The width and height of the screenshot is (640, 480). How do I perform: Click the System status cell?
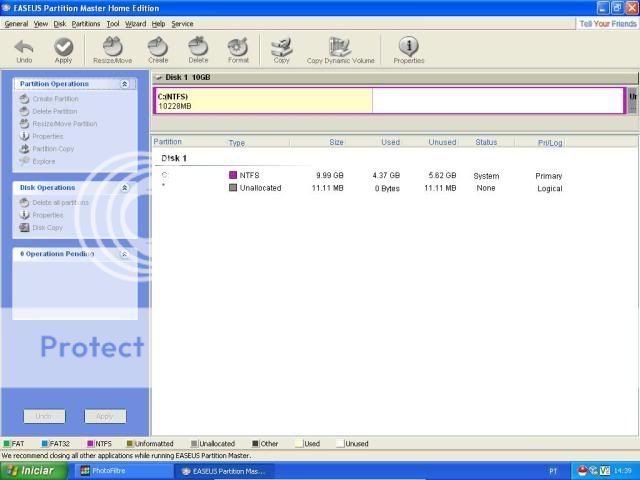click(486, 176)
